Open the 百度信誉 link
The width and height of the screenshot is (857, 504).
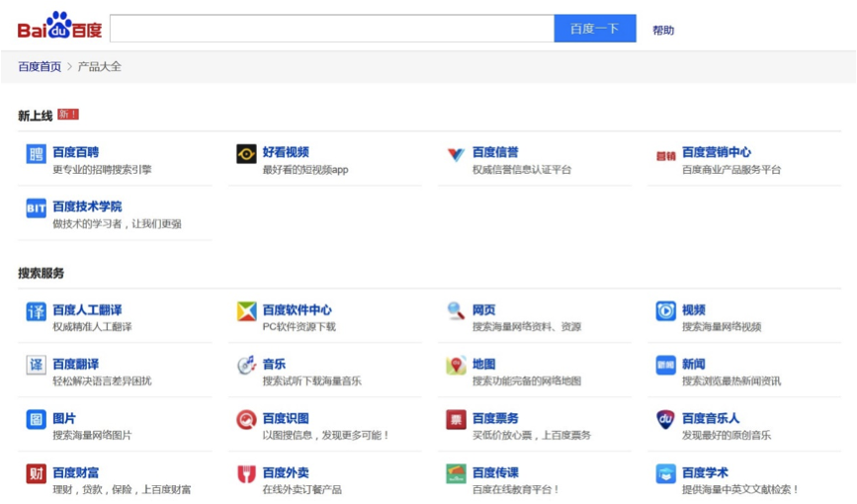pyautogui.click(x=495, y=152)
